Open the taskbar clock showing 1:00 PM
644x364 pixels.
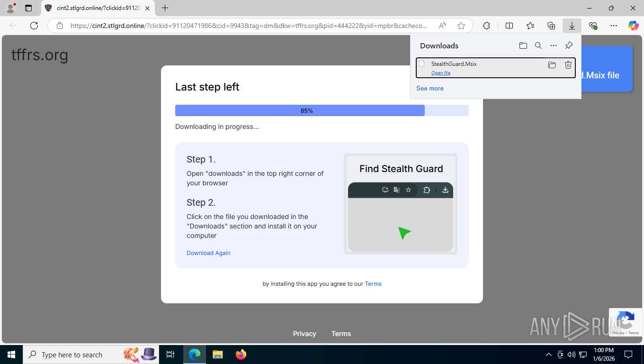[x=603, y=355]
